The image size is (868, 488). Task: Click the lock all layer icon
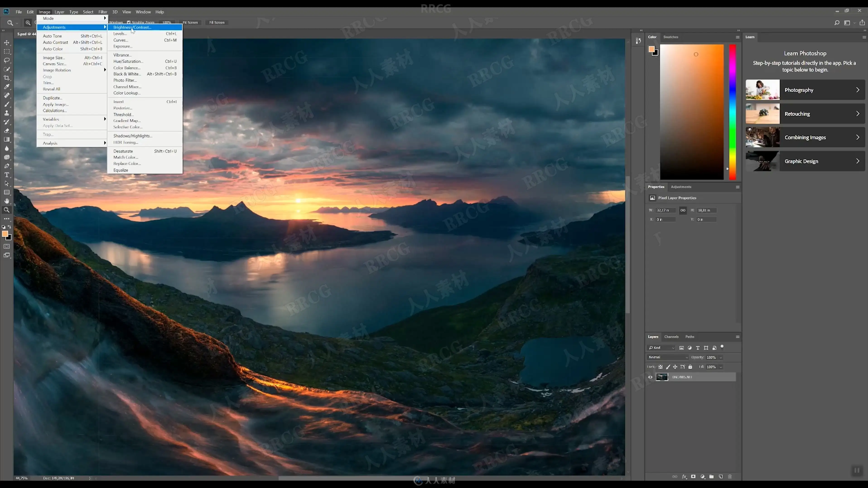pos(690,367)
